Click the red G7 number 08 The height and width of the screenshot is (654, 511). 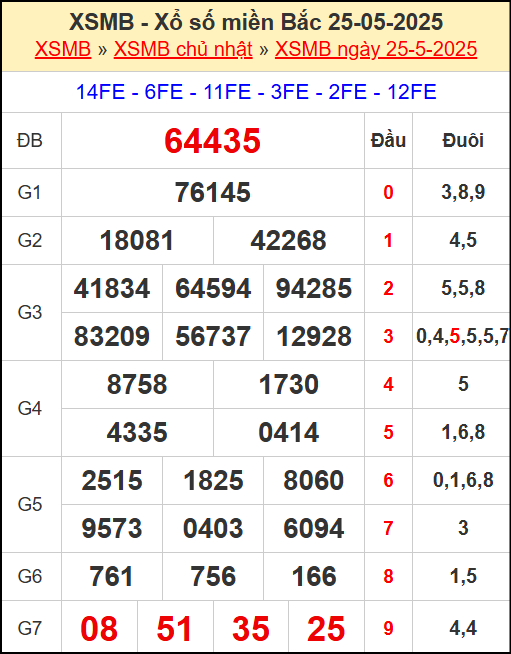coord(99,629)
